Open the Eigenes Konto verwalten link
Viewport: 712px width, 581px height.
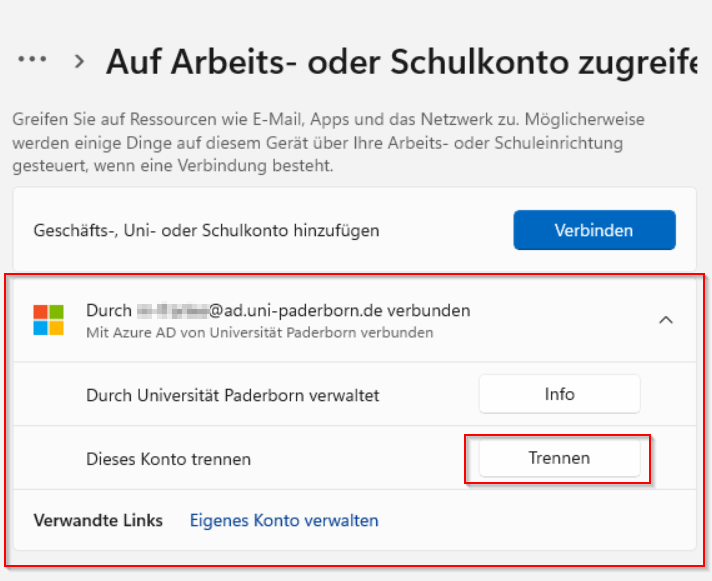point(284,520)
